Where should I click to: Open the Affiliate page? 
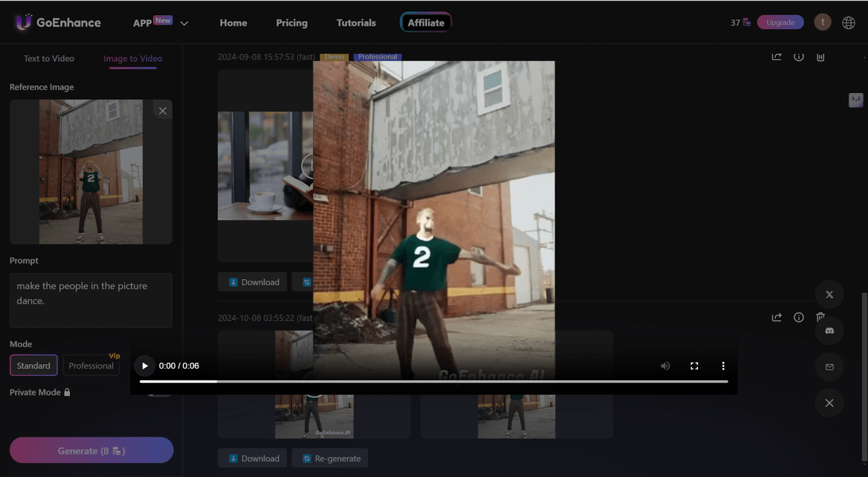tap(426, 22)
